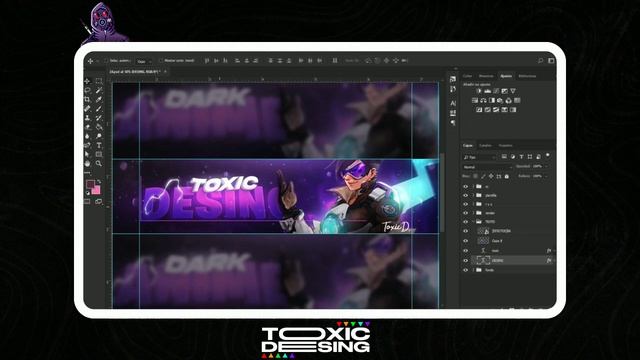
Task: Select the Eyedropper tool
Action: click(x=99, y=100)
